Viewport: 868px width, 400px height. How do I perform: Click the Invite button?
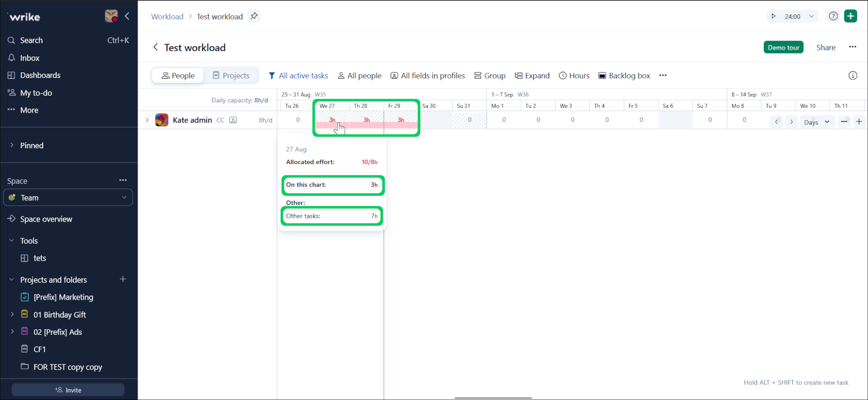tap(68, 390)
